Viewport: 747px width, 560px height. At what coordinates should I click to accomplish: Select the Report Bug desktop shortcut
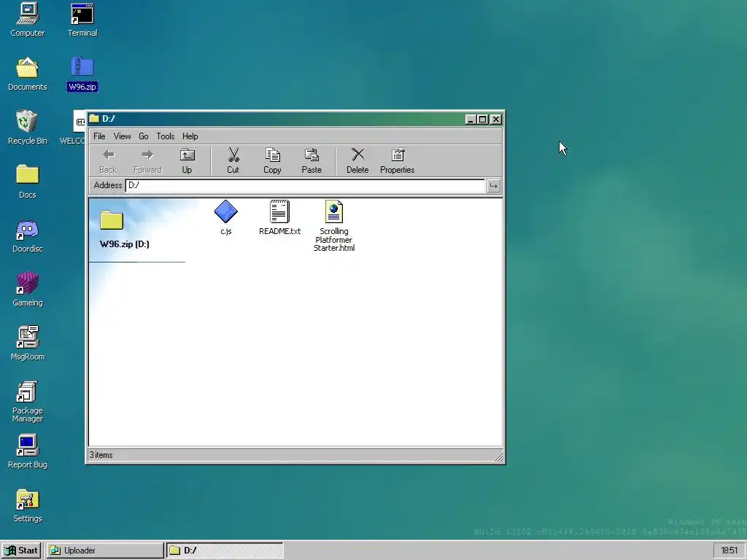coord(28,451)
